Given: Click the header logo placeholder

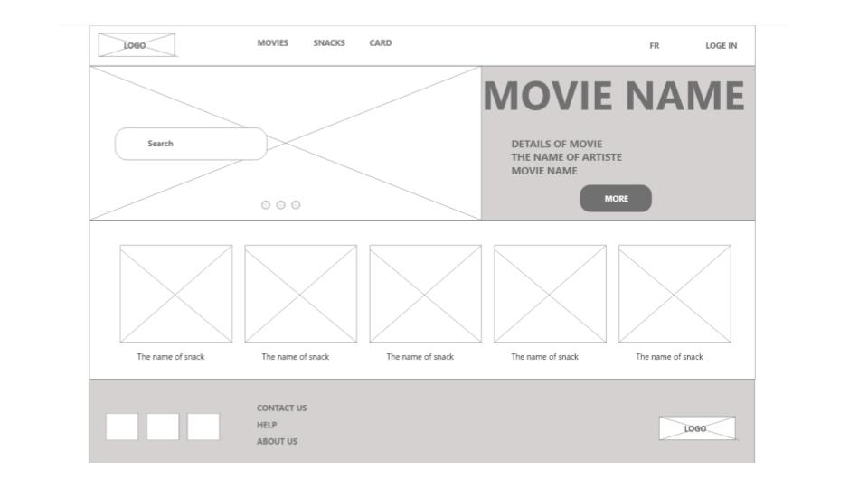Looking at the screenshot, I should pos(137,45).
